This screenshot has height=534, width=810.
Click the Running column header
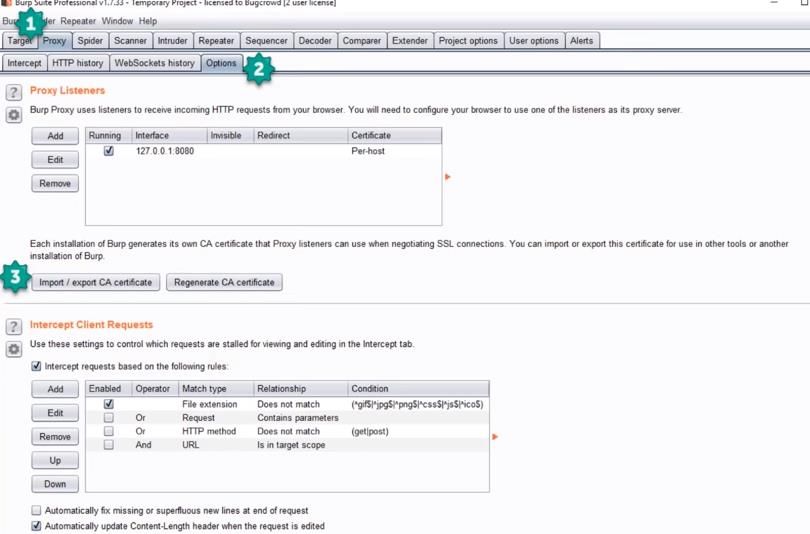[108, 135]
